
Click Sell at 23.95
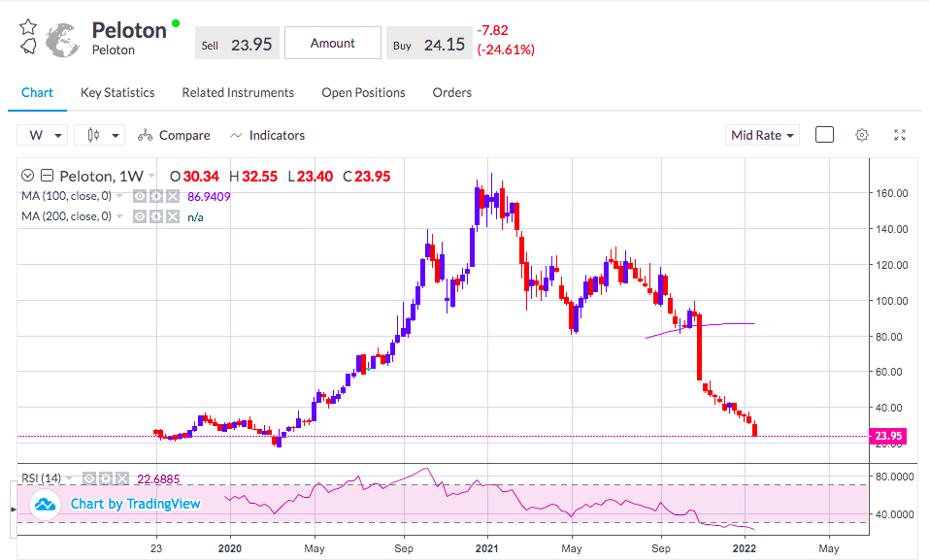237,44
